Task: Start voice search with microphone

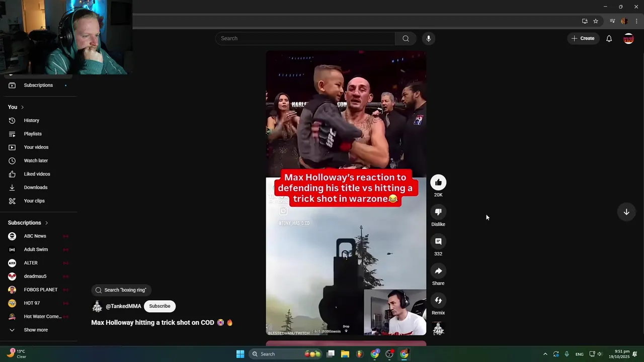Action: (429, 38)
